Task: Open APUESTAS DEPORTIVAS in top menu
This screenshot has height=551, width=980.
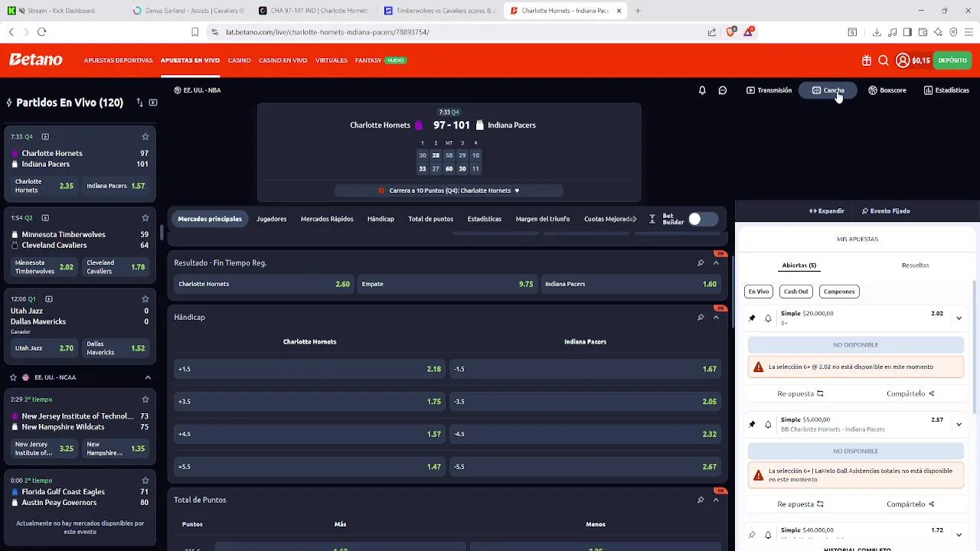Action: 118,60
